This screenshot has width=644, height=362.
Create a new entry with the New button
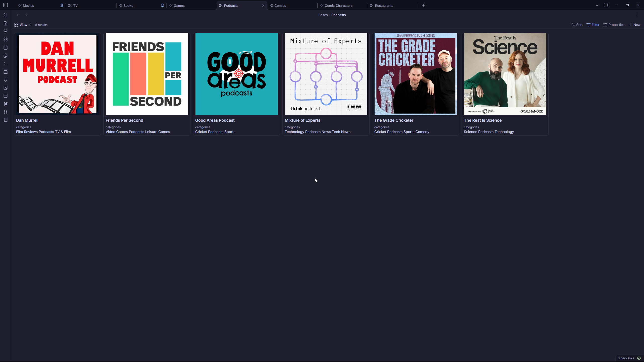[634, 25]
